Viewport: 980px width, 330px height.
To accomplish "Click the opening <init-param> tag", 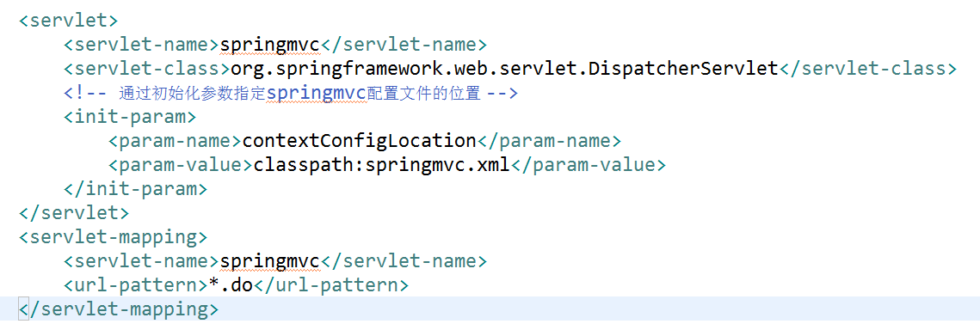I will [130, 117].
